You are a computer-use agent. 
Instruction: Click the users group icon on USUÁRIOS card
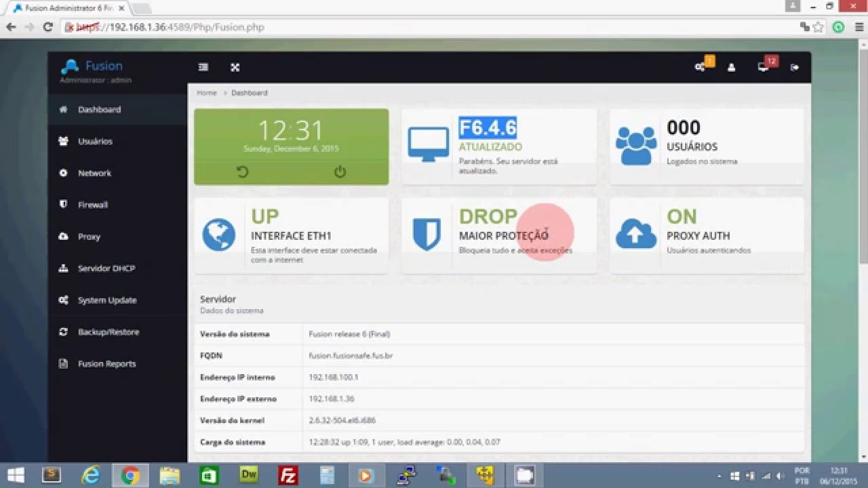pyautogui.click(x=636, y=145)
